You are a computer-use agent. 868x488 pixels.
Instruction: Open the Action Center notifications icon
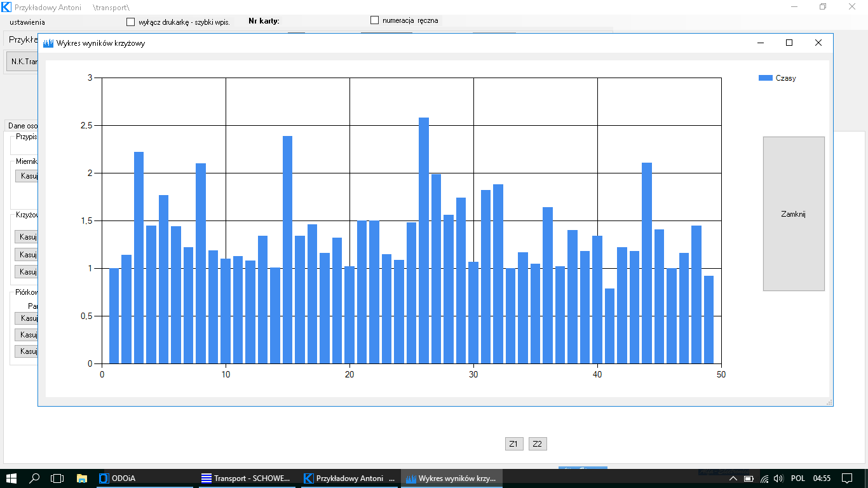pyautogui.click(x=847, y=478)
